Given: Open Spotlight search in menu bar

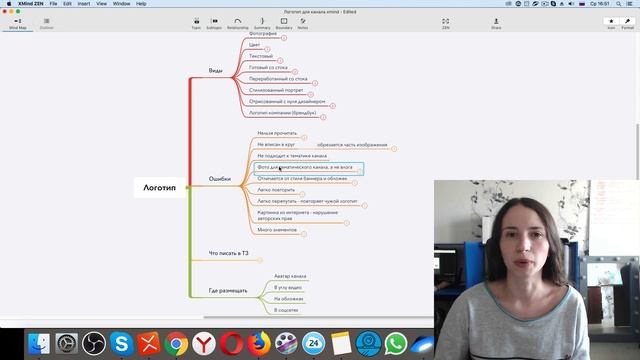Looking at the screenshot, I should (x=619, y=4).
